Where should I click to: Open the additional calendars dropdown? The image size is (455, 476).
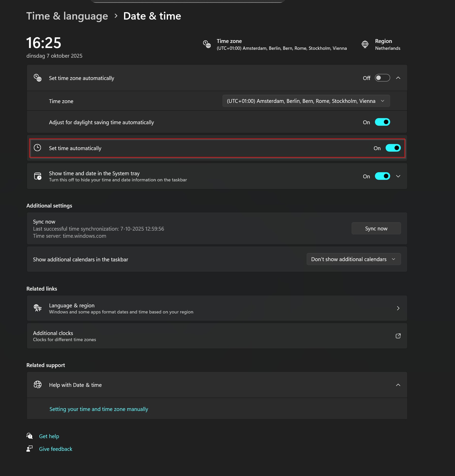click(x=353, y=259)
